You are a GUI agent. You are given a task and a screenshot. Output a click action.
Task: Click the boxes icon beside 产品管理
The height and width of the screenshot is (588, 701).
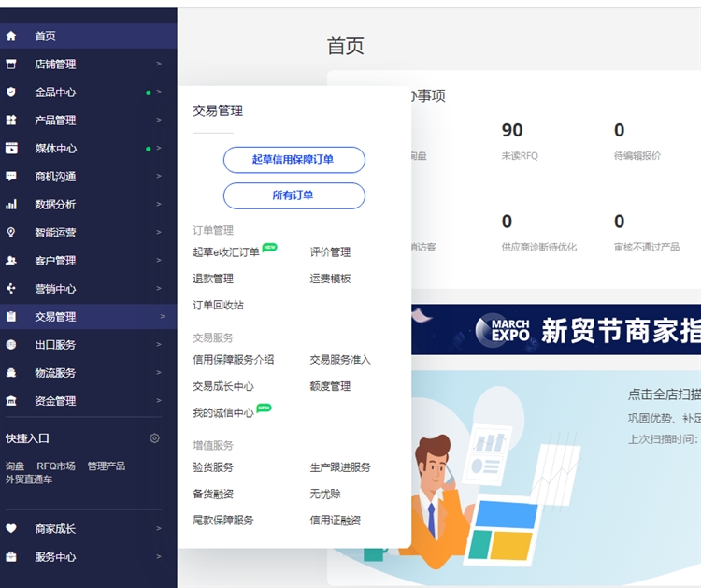coord(11,120)
